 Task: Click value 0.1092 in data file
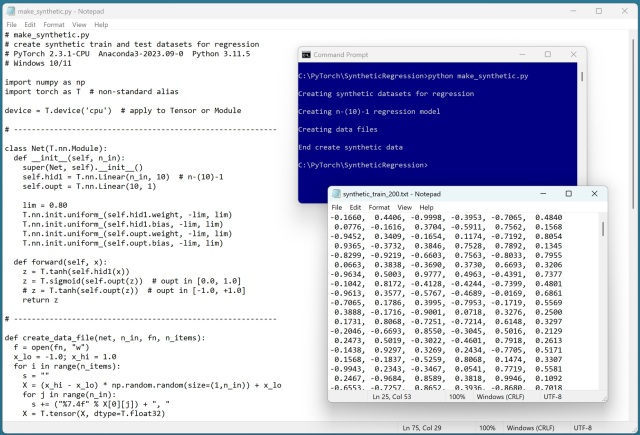(549, 378)
